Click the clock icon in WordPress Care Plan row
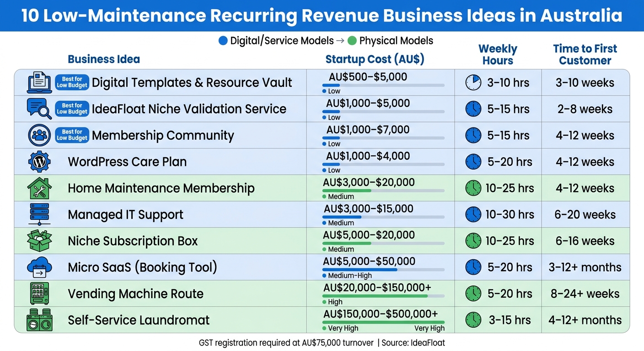Image resolution: width=644 pixels, height=351 pixels. pos(473,161)
